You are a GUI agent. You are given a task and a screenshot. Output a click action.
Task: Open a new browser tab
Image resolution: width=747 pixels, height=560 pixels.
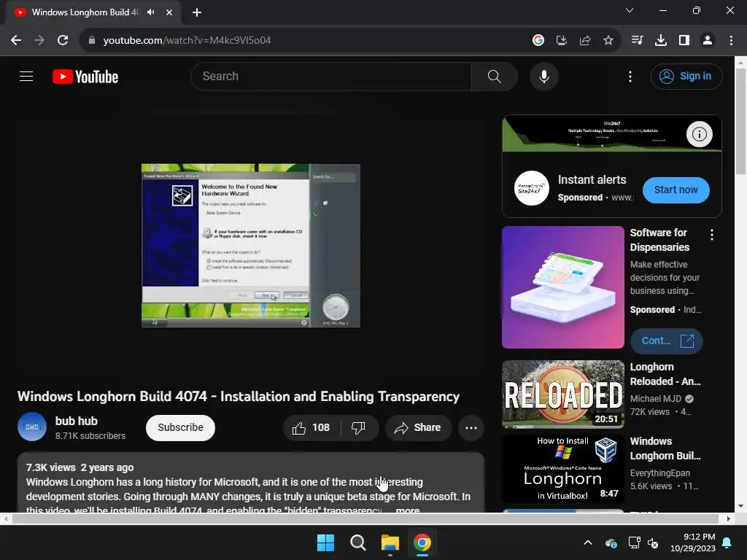(197, 12)
